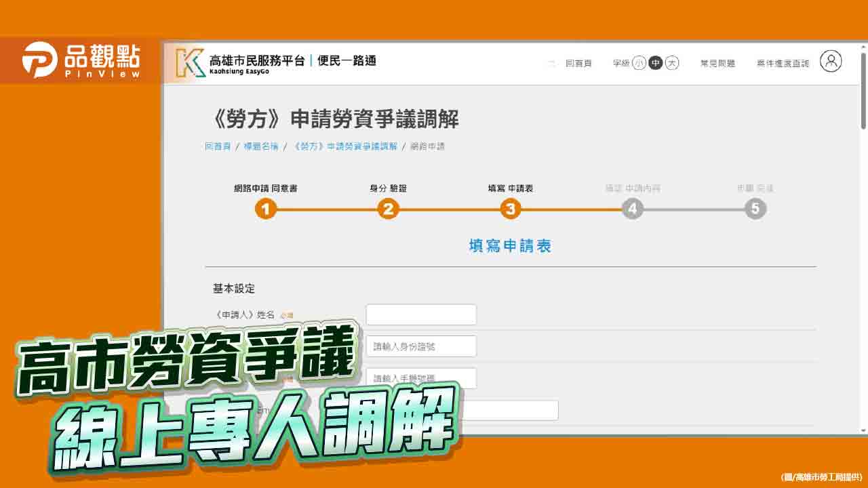Click the page title 《勞方》申請勞資爭議調解

pyautogui.click(x=332, y=119)
